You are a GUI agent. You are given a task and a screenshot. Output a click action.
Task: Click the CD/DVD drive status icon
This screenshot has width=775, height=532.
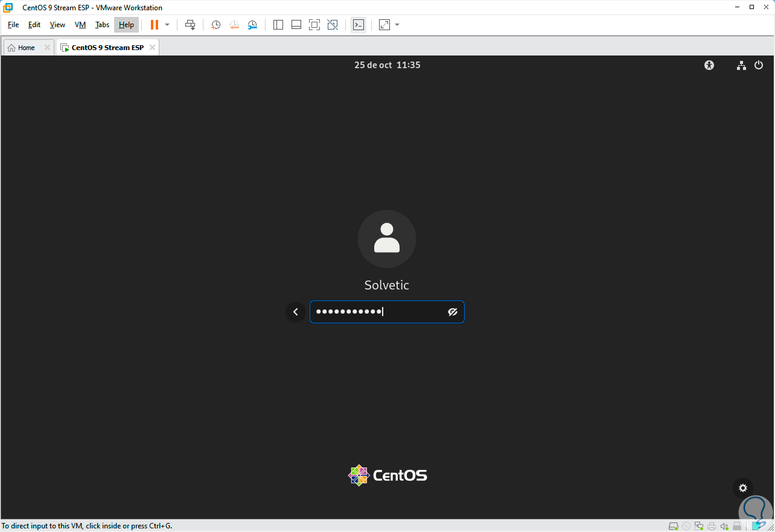click(x=686, y=526)
